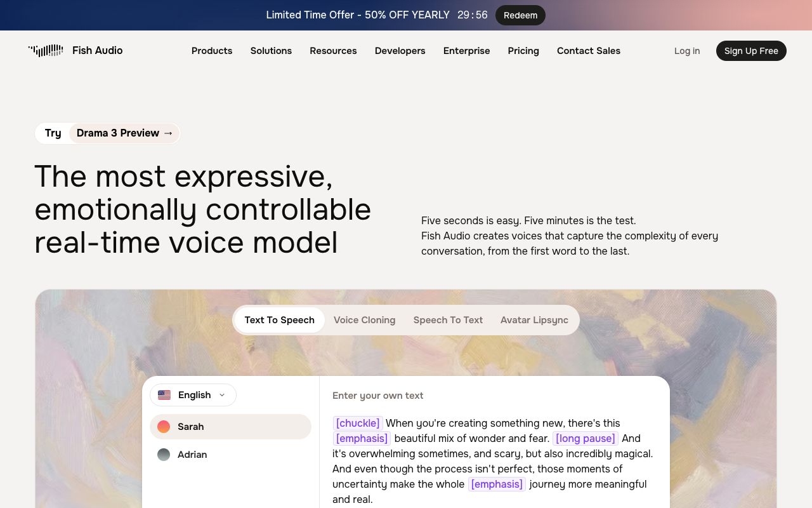Click the Fish Audio brand name
812x508 pixels.
[98, 51]
